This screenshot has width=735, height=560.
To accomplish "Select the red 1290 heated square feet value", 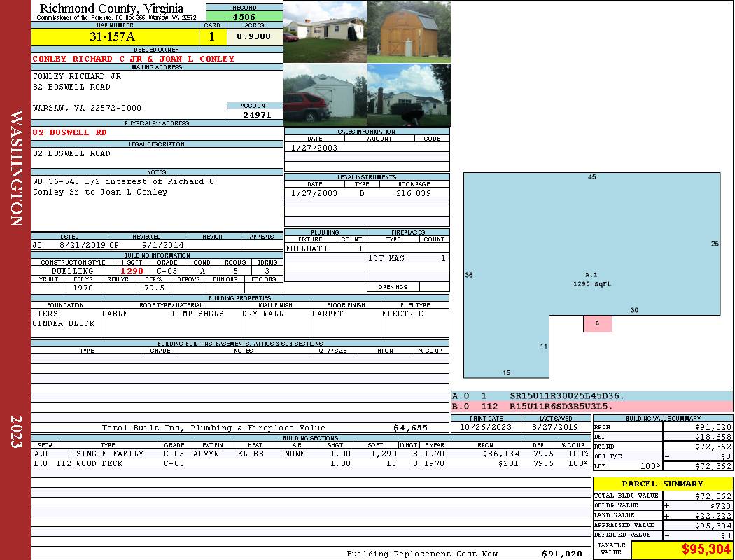I will click(x=132, y=271).
